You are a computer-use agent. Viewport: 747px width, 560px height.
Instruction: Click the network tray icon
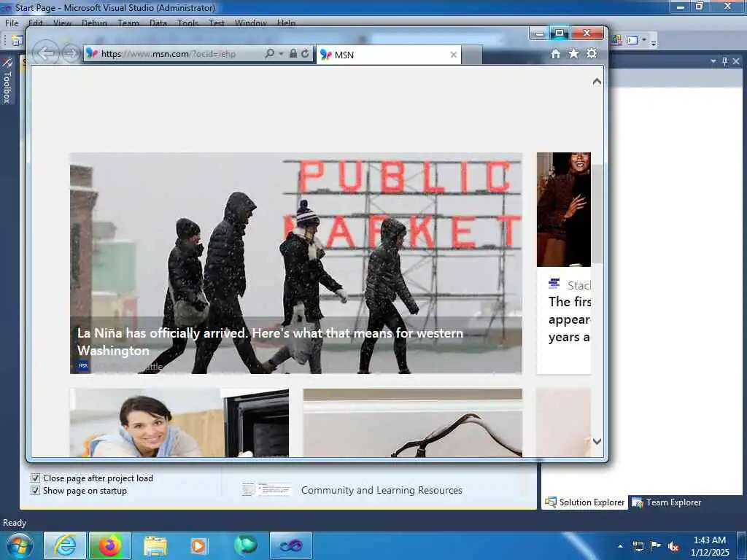[638, 546]
